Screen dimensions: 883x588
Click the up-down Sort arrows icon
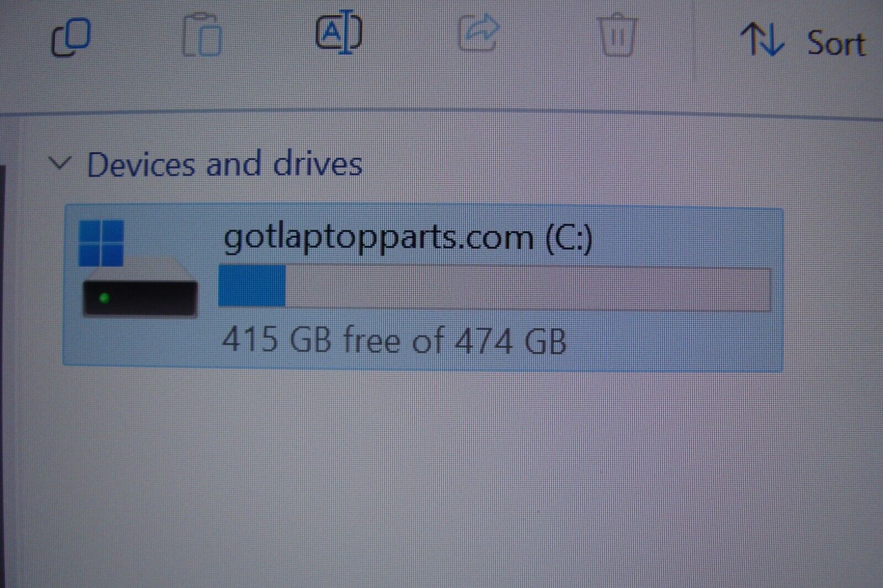[x=762, y=39]
